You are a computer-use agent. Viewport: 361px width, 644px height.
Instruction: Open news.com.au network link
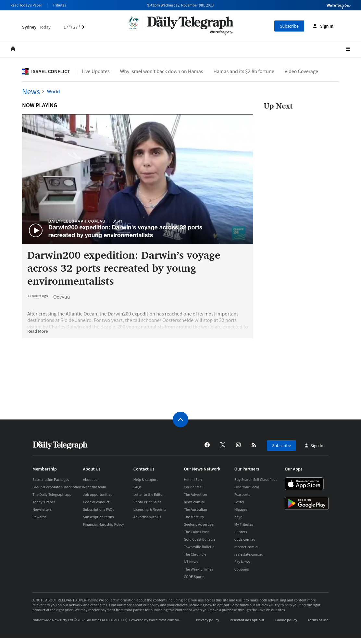[x=194, y=502]
